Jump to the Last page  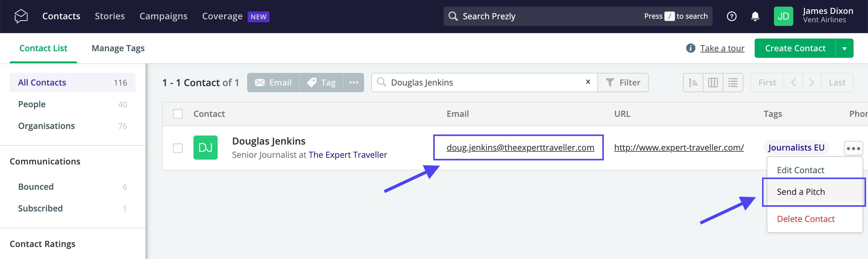(x=837, y=83)
